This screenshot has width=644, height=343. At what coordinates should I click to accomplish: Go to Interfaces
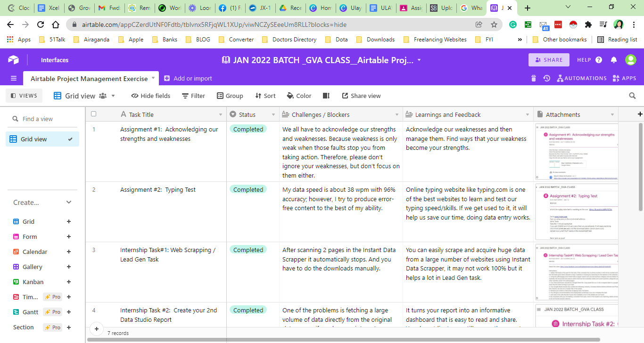click(55, 60)
